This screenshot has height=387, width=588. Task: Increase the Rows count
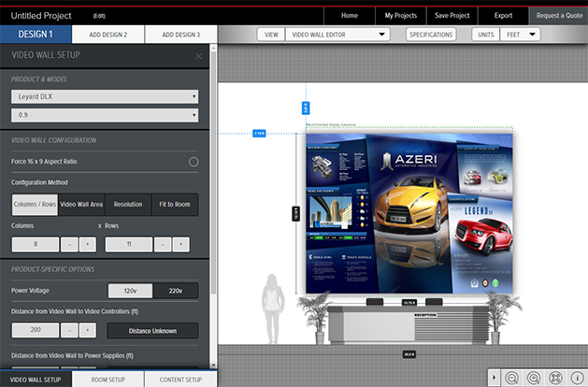coord(181,245)
